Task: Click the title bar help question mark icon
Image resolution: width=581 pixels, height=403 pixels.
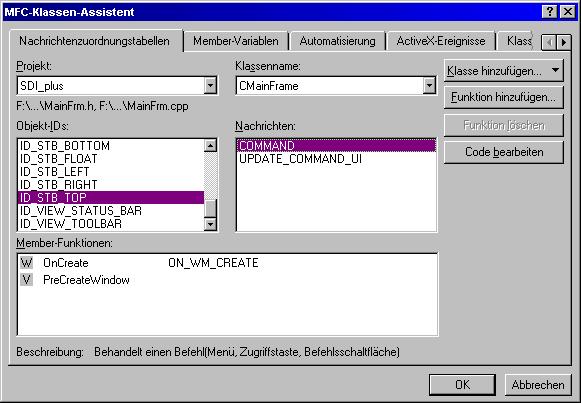Action: 550,12
